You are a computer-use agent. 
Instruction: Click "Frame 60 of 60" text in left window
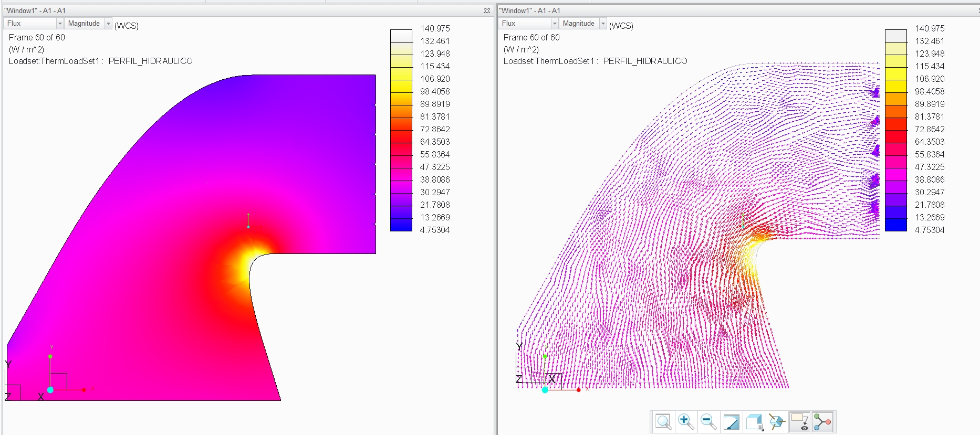(x=37, y=37)
